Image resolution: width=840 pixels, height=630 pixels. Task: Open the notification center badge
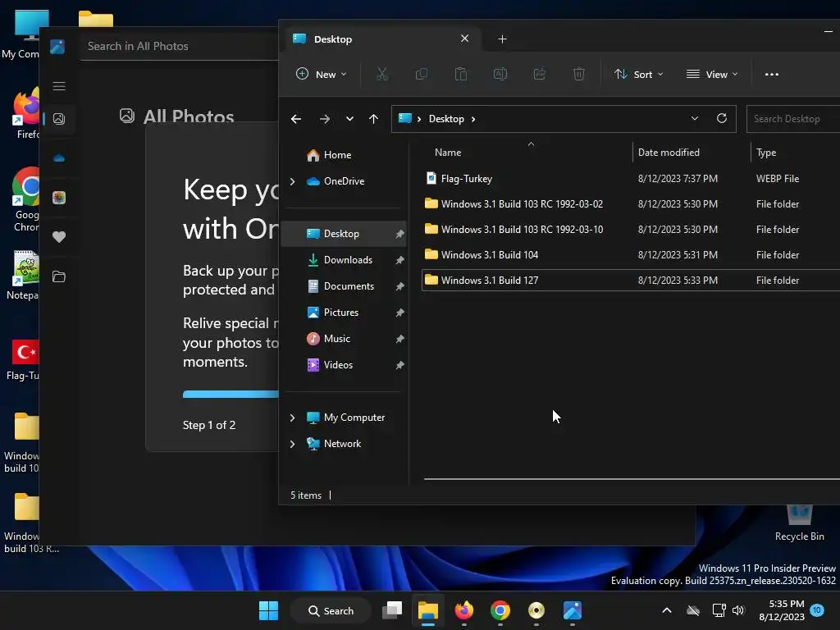817,609
